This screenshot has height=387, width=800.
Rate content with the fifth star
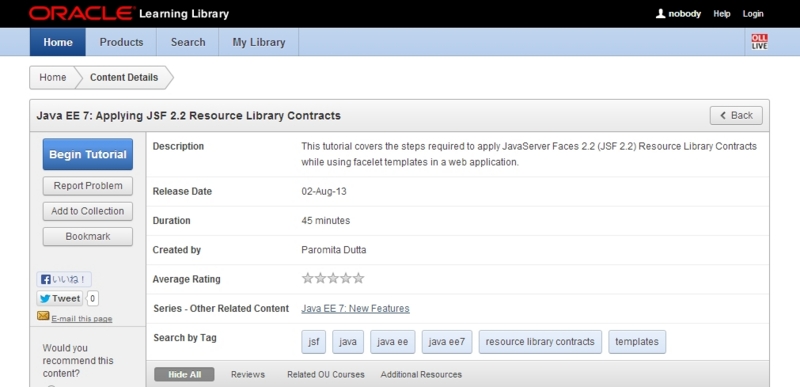tap(359, 278)
